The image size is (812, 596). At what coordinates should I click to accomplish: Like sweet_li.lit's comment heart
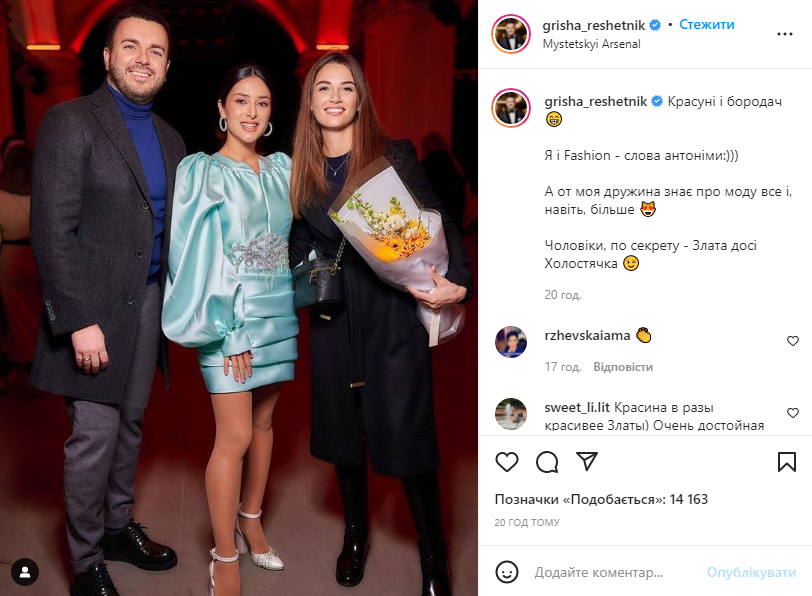click(792, 413)
